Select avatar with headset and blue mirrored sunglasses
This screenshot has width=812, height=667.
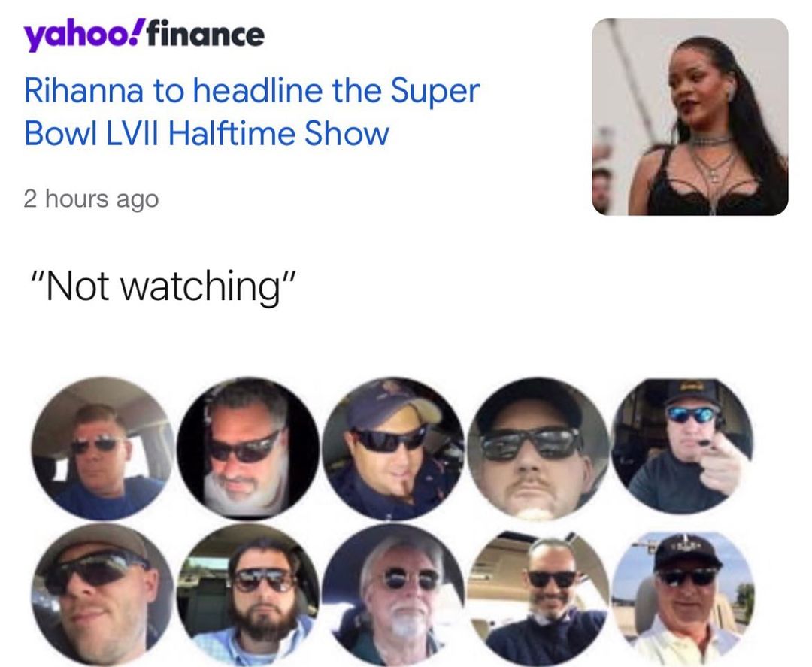point(683,447)
